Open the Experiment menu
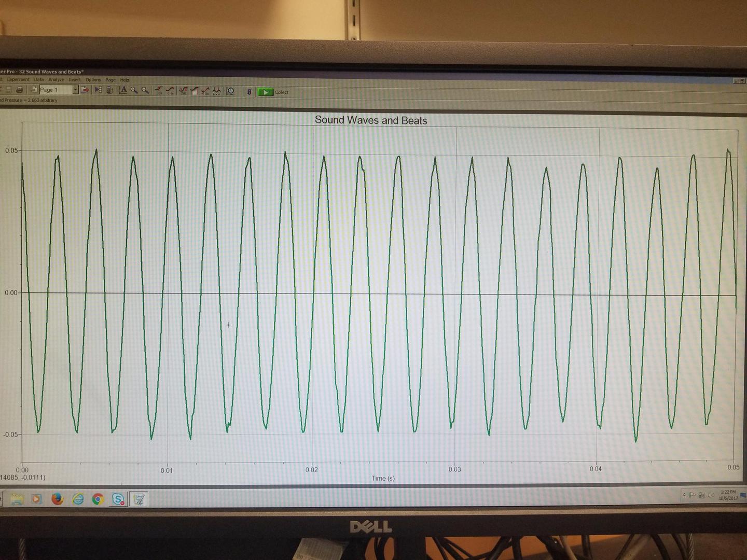The height and width of the screenshot is (560, 747). tap(18, 80)
